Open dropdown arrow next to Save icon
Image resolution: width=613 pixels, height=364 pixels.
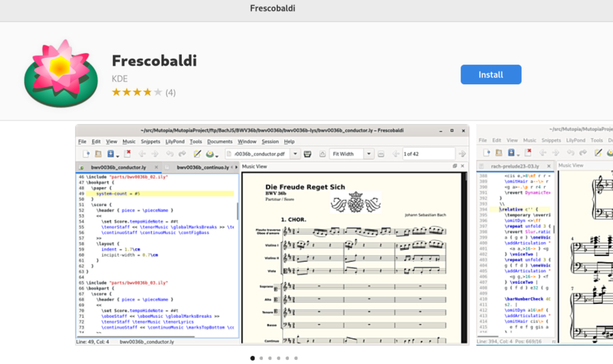click(117, 155)
